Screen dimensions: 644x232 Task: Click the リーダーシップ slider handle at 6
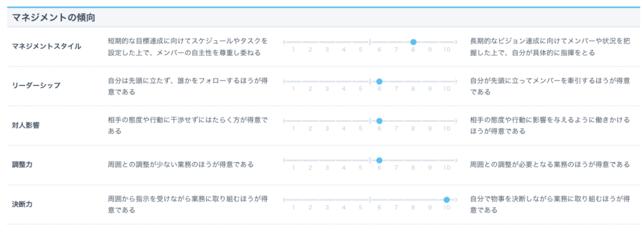[x=379, y=81]
